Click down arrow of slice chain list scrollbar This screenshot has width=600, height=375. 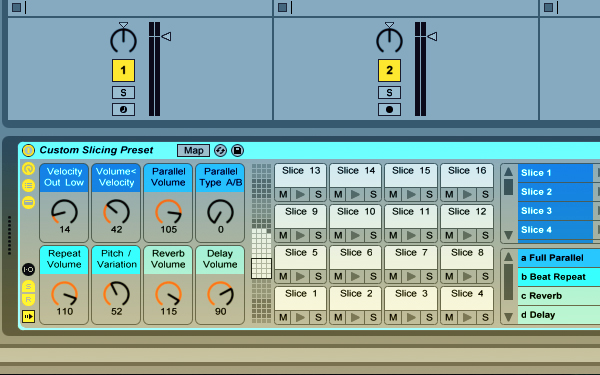[x=508, y=235]
